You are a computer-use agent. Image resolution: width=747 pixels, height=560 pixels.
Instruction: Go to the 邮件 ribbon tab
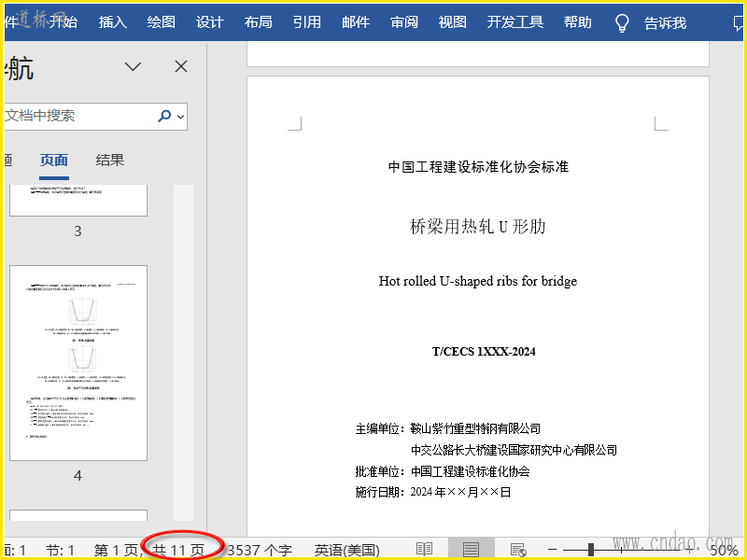[x=356, y=21]
